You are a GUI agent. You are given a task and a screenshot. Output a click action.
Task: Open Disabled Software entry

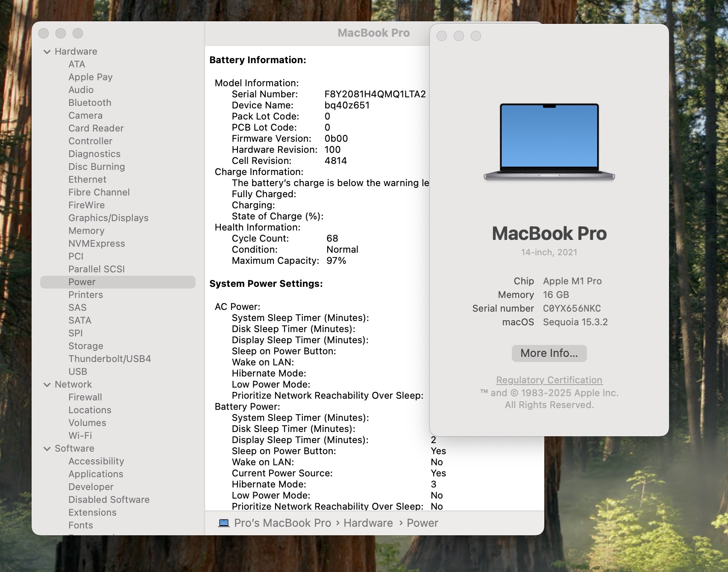tap(109, 500)
